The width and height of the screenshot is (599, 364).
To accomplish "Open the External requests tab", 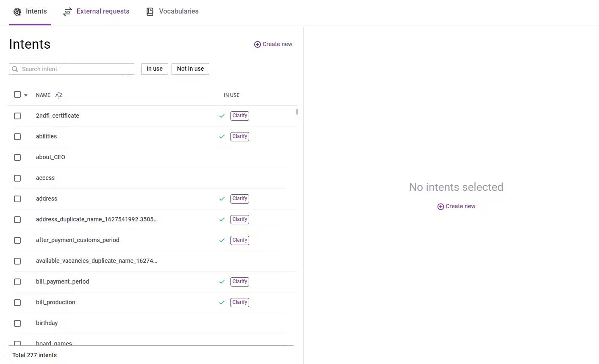I will tap(103, 11).
